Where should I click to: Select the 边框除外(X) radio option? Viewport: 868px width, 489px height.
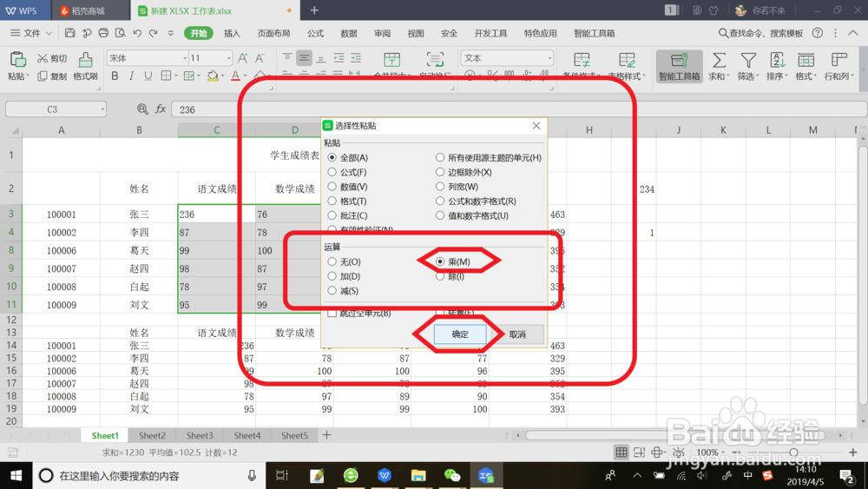tap(440, 172)
